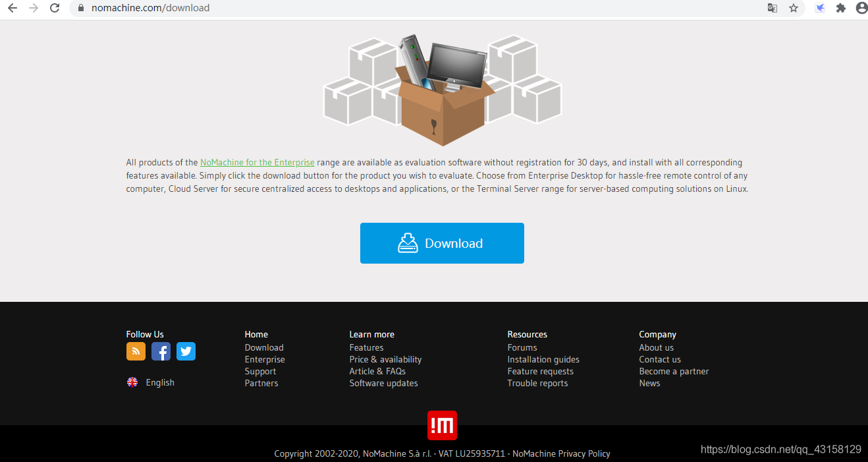Open Price & availability link
The height and width of the screenshot is (462, 868).
(385, 359)
